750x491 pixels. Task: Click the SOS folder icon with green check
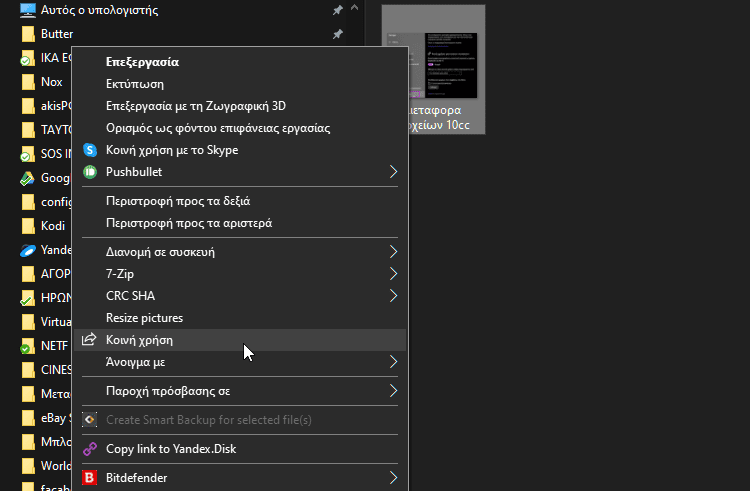pos(27,154)
